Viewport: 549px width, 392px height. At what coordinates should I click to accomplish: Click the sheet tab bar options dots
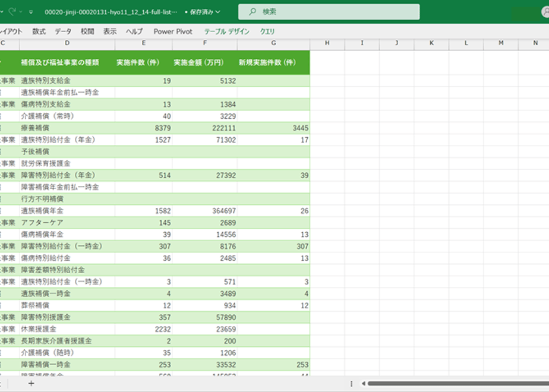(x=351, y=384)
